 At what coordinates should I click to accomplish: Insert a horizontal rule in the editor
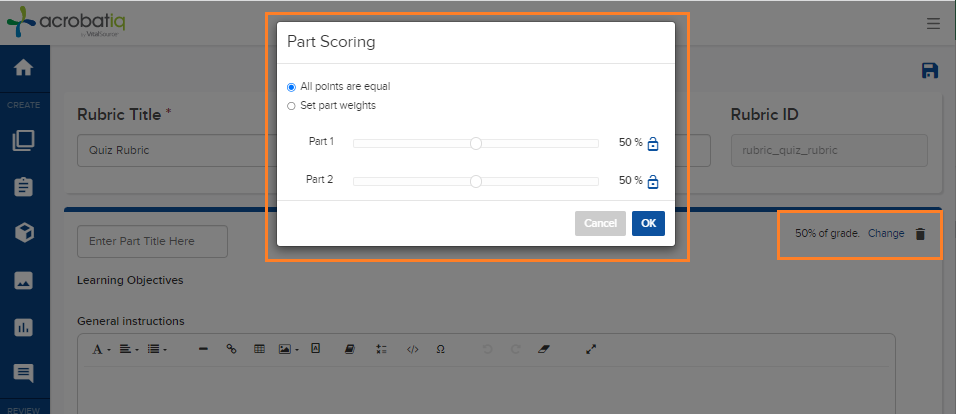point(204,349)
